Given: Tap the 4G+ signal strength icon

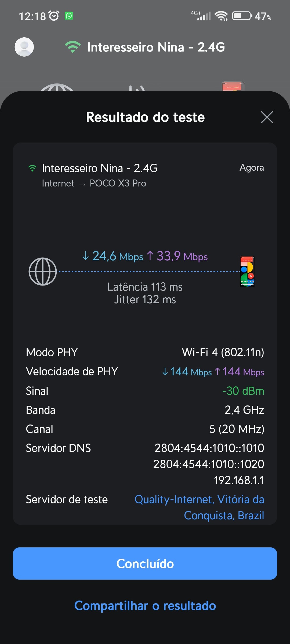Looking at the screenshot, I should 201,16.
